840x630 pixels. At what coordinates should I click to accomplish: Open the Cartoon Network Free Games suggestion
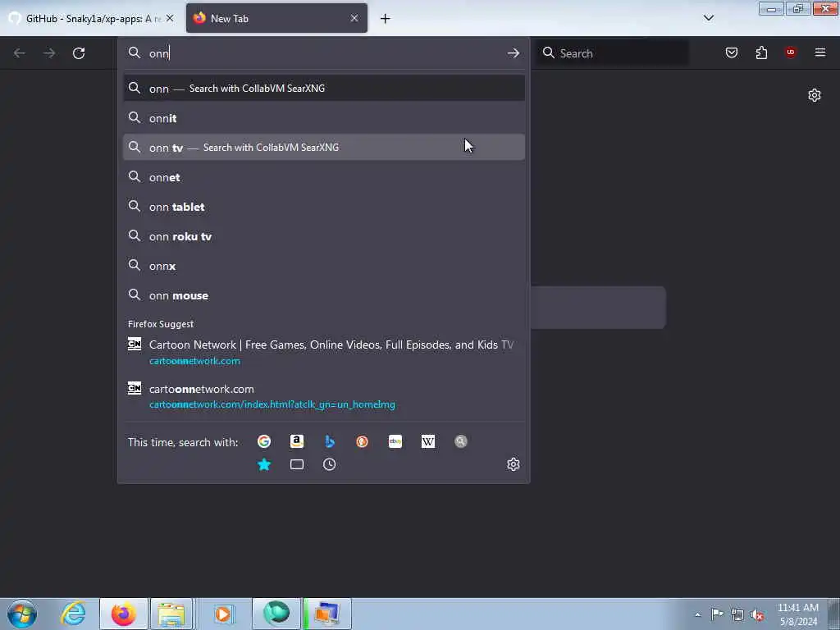click(323, 352)
